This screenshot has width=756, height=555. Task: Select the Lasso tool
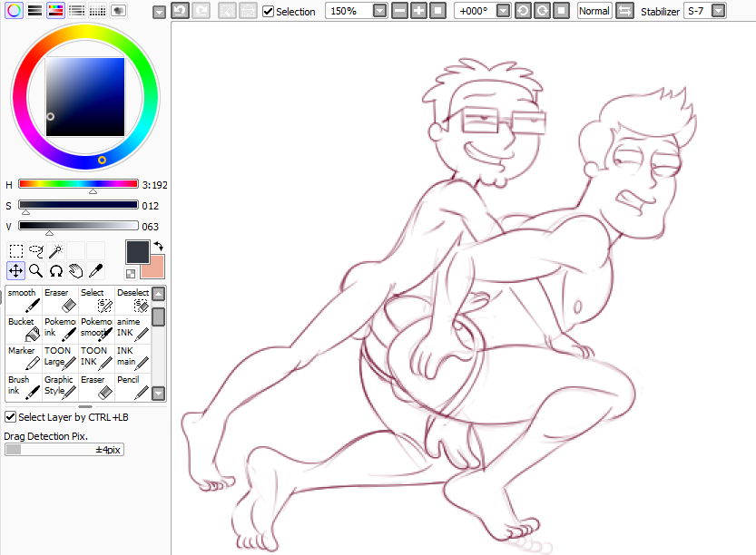[36, 251]
